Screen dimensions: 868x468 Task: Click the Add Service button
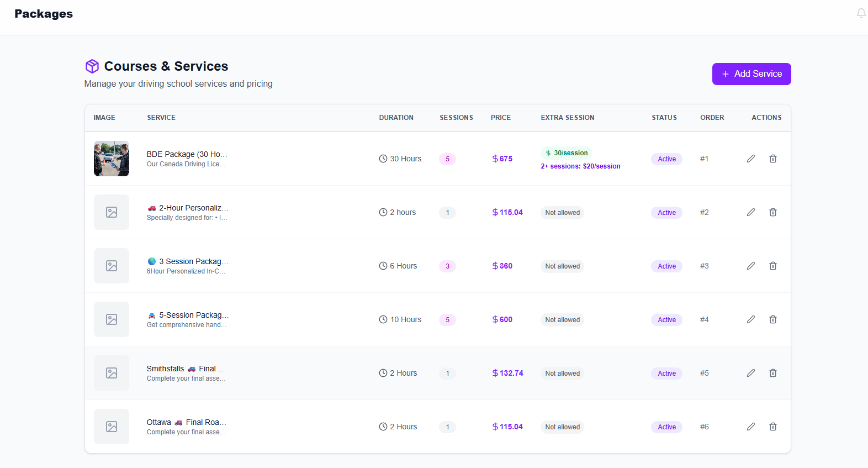coord(751,74)
